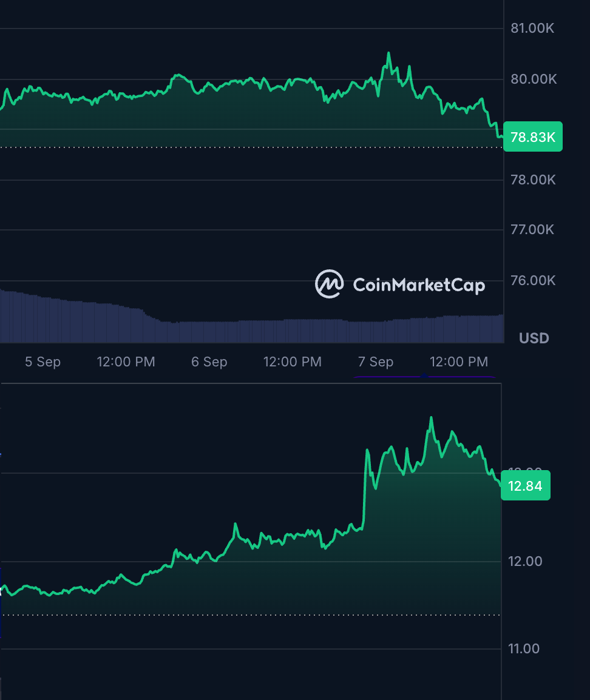The height and width of the screenshot is (700, 590).
Task: Click the highest peak of the lower chart line
Action: pyautogui.click(x=431, y=417)
